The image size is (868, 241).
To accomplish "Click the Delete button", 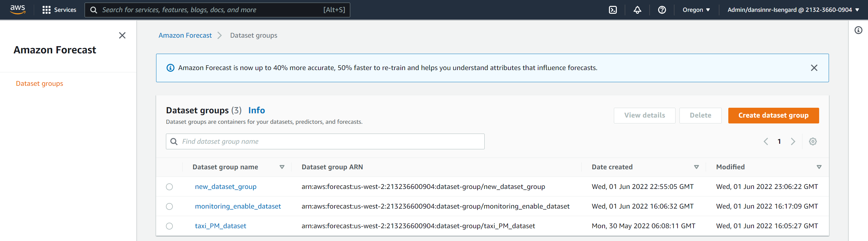I will 700,116.
